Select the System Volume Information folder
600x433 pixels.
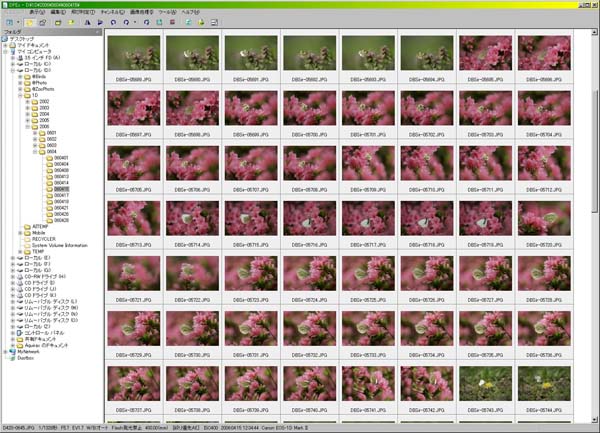tap(60, 246)
